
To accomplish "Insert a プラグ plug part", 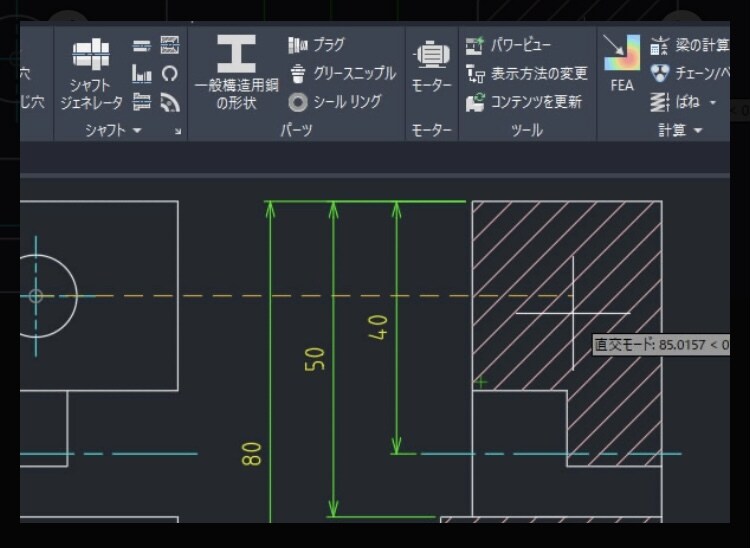I will 316,45.
